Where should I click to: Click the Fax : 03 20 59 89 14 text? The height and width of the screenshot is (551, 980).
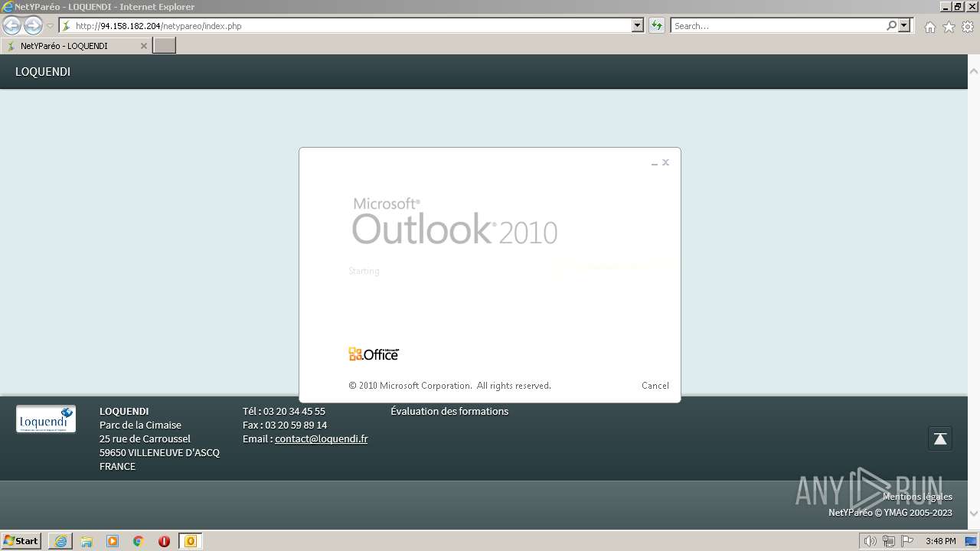coord(285,425)
